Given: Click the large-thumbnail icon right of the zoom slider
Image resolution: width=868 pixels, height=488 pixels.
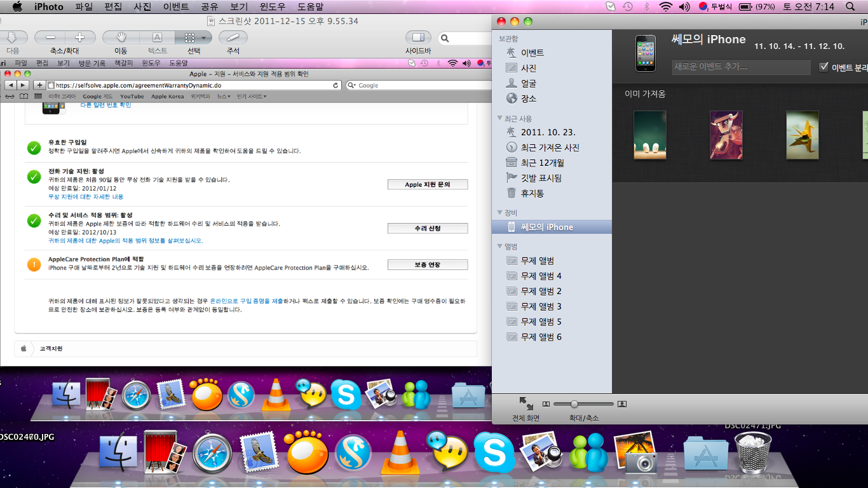Looking at the screenshot, I should tap(622, 404).
